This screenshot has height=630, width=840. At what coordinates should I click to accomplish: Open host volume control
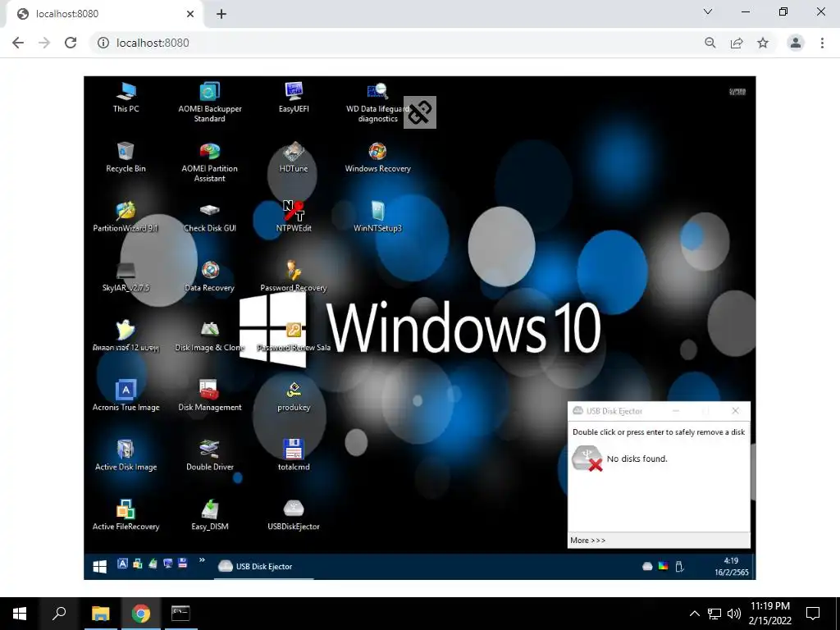click(x=734, y=614)
